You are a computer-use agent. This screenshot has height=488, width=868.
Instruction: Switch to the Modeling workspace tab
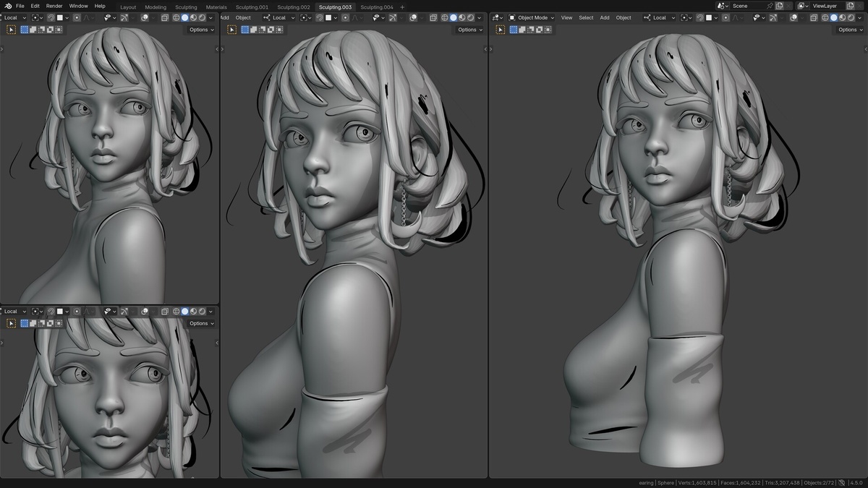point(155,7)
